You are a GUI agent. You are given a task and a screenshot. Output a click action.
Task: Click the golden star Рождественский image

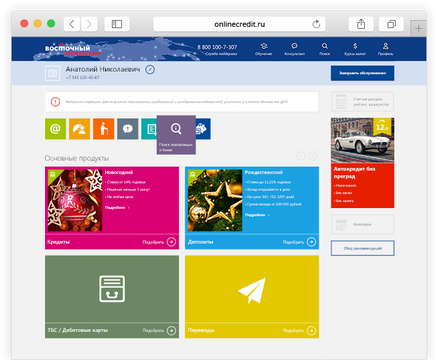tap(215, 200)
